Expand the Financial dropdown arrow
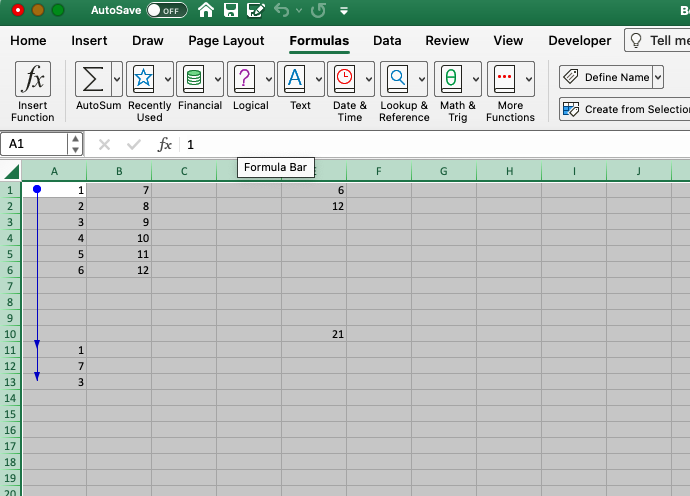 (x=218, y=79)
